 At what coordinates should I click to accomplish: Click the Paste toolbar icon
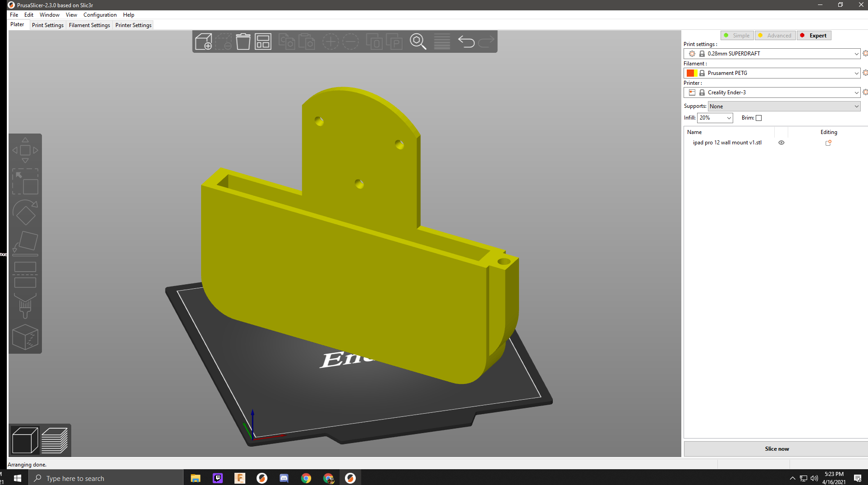tap(307, 42)
